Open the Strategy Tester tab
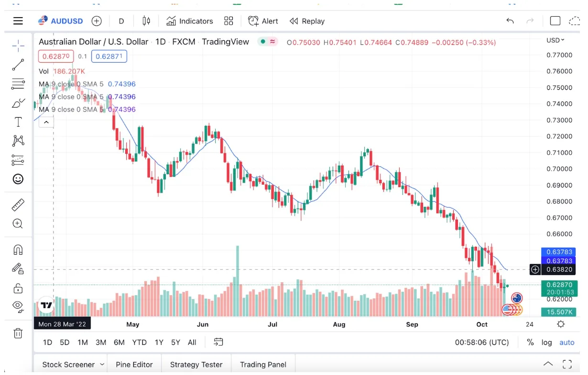Image resolution: width=588 pixels, height=375 pixels. (x=196, y=364)
